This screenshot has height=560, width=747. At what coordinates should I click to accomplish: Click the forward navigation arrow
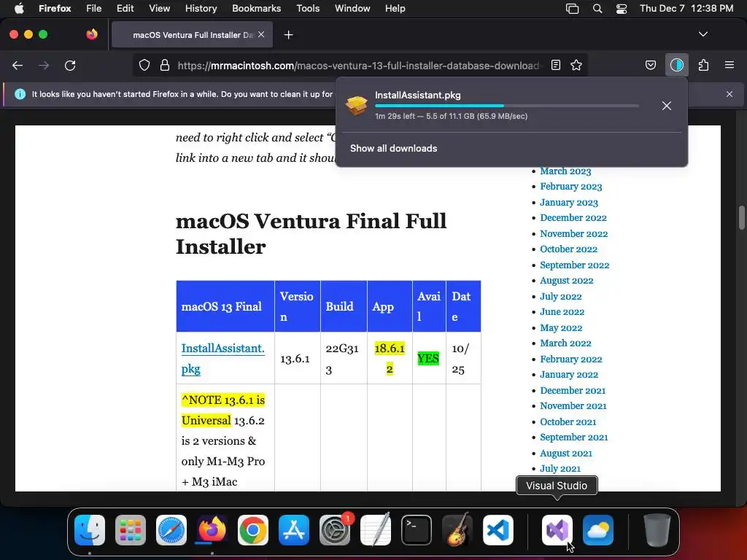pyautogui.click(x=44, y=65)
